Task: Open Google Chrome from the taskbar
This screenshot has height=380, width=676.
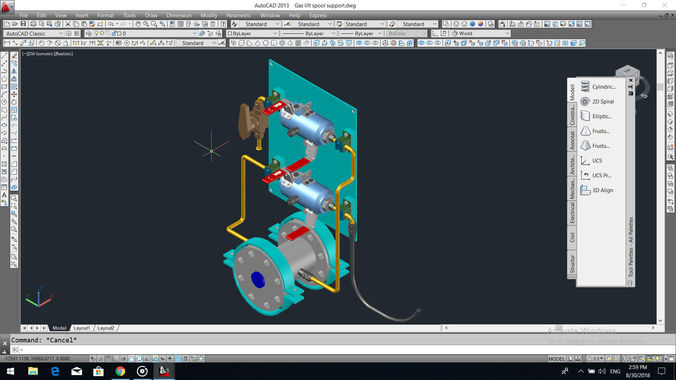Action: 120,371
